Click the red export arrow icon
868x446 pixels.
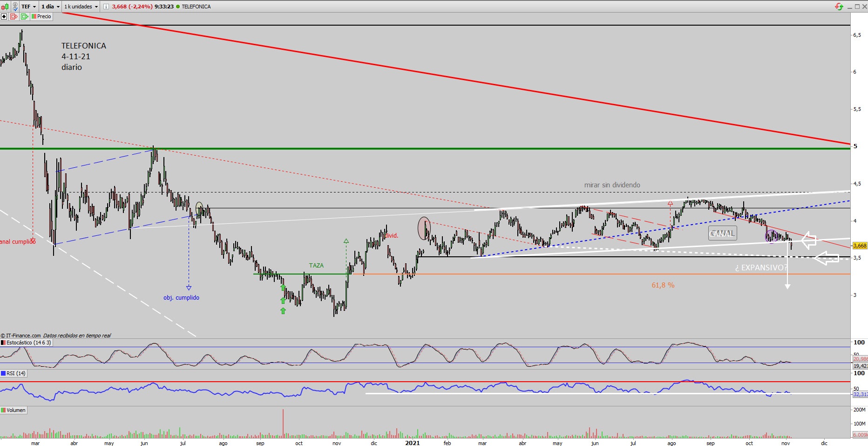click(x=14, y=16)
